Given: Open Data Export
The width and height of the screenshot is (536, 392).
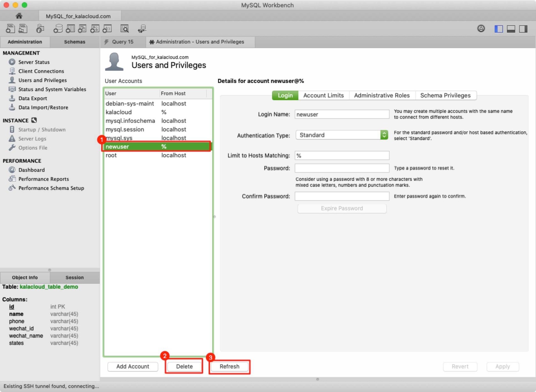Looking at the screenshot, I should (x=33, y=98).
